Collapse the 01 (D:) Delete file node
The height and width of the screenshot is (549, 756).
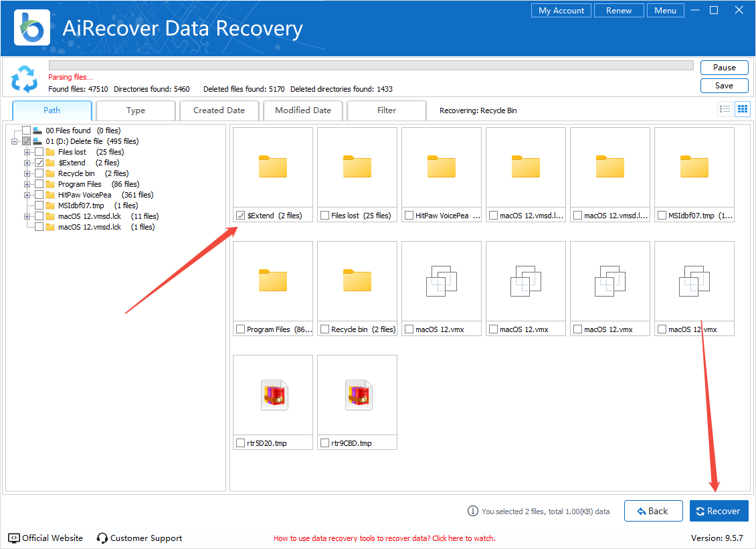(x=15, y=141)
